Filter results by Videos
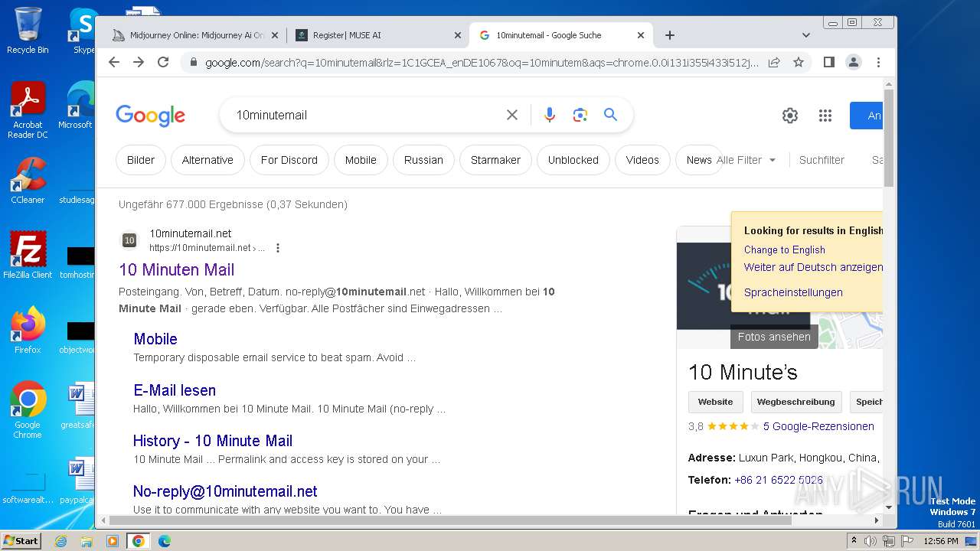The image size is (980, 551). tap(642, 160)
